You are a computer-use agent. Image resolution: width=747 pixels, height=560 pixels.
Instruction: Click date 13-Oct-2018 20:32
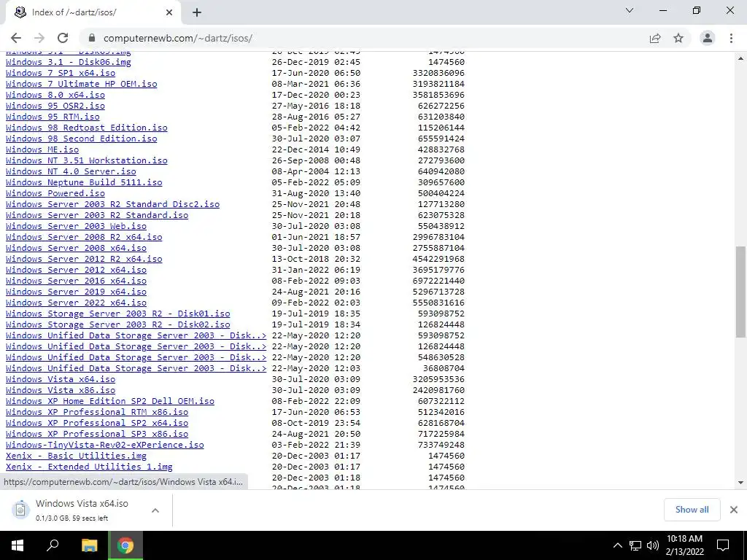click(x=316, y=259)
